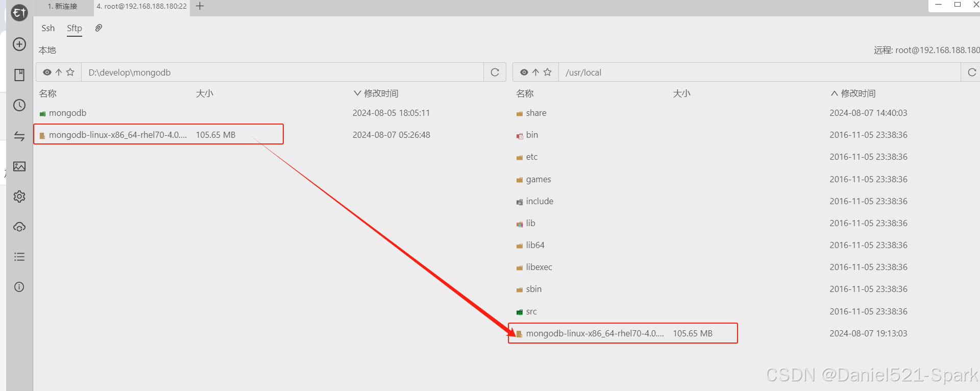Open the bookmarks sidebar icon
Viewport: 980px width, 391px height.
pyautogui.click(x=19, y=75)
